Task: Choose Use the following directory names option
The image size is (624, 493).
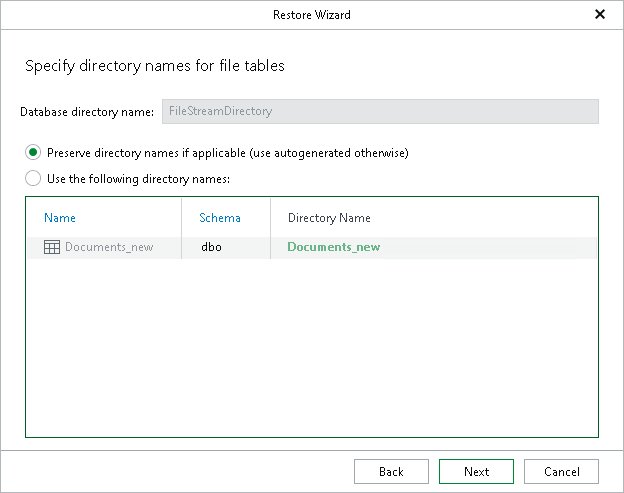Action: click(x=33, y=179)
